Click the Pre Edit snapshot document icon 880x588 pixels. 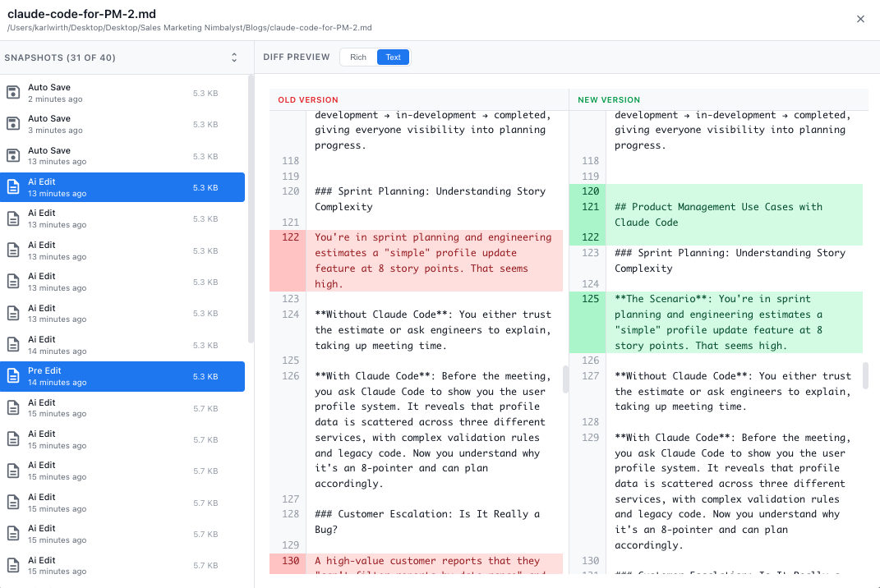coord(13,376)
